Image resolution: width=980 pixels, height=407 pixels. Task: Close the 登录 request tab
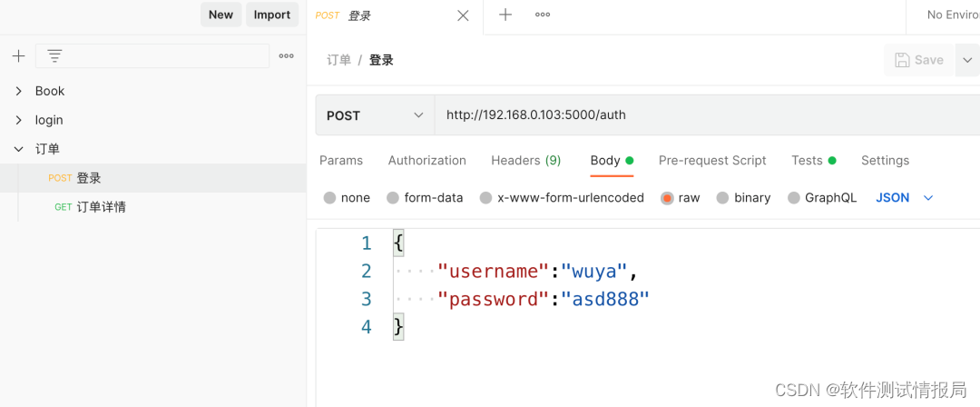(463, 15)
